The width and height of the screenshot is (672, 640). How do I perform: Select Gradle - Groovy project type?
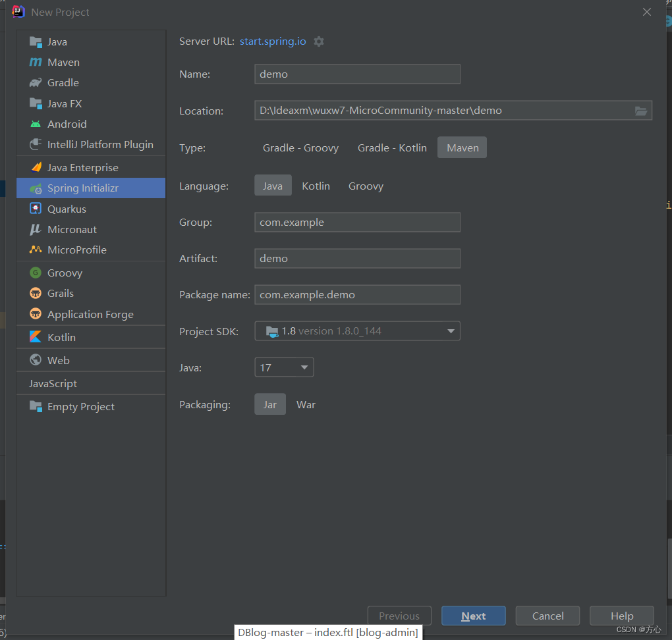tap(300, 147)
